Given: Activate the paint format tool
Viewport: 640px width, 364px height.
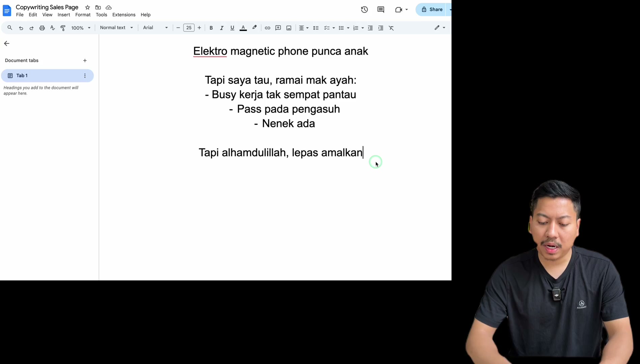Looking at the screenshot, I should 63,28.
